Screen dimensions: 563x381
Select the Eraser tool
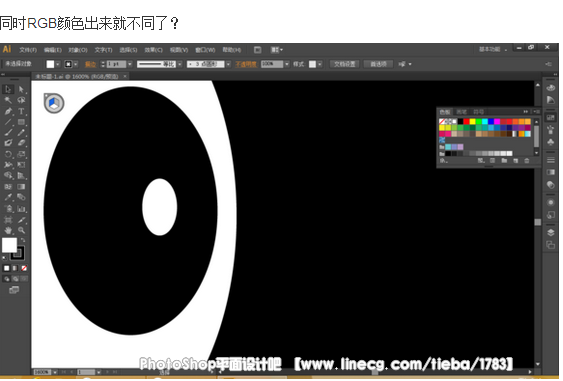[x=21, y=143]
